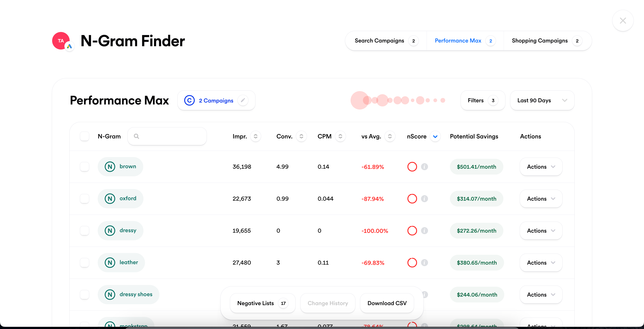
Task: Click the info icon in the oxford row
Action: [424, 198]
